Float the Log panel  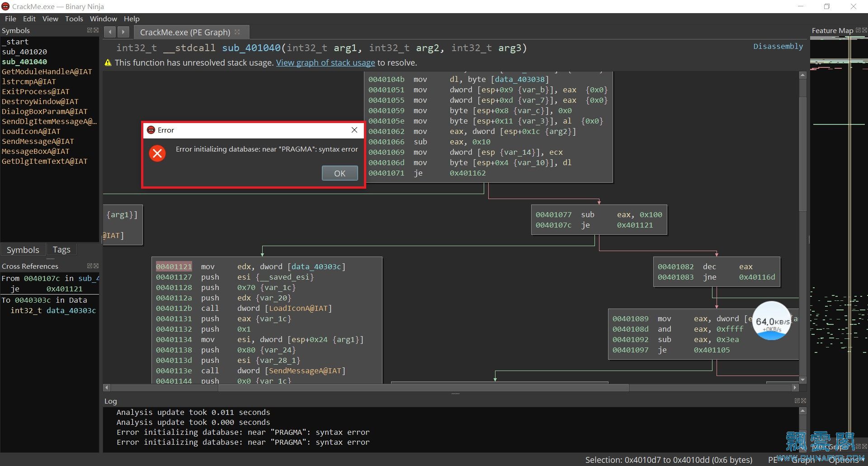coord(797,401)
